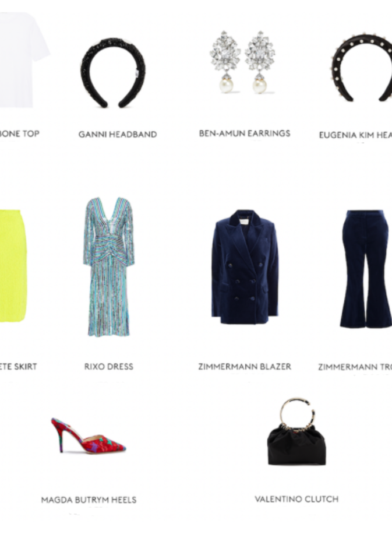Click the skirt product label
The width and height of the screenshot is (392, 548).
point(19,367)
